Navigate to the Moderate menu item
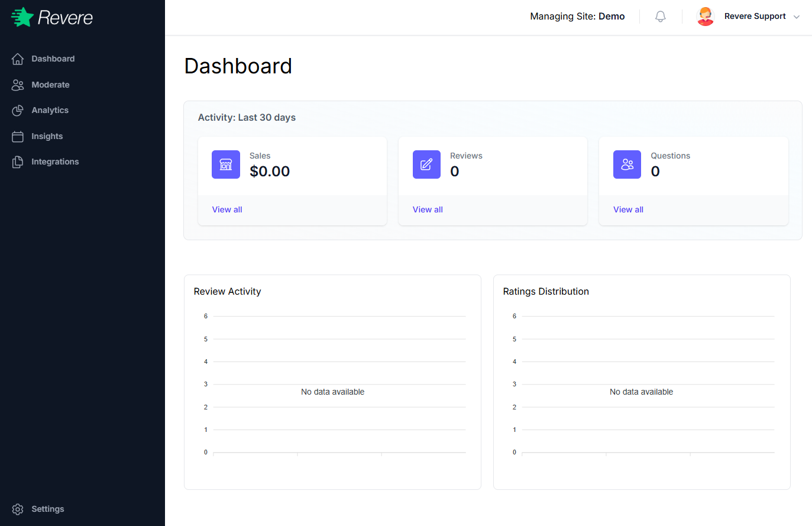812x526 pixels. [50, 84]
